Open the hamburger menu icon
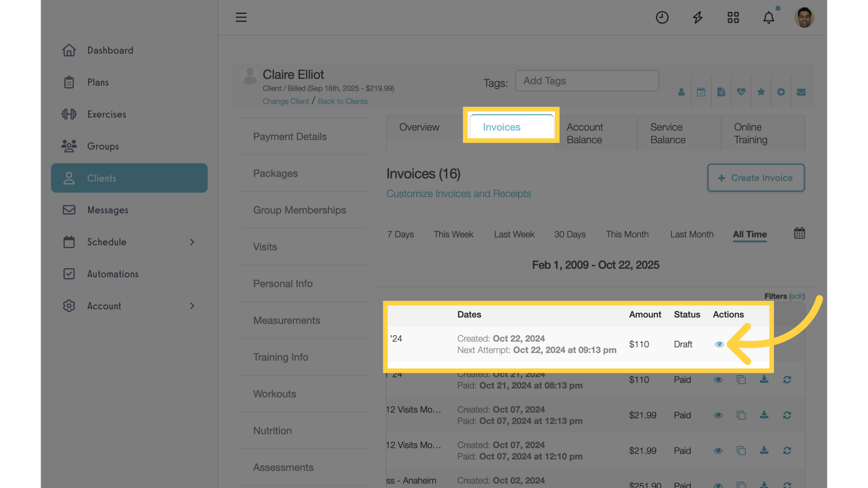This screenshot has height=488, width=868. coord(241,17)
